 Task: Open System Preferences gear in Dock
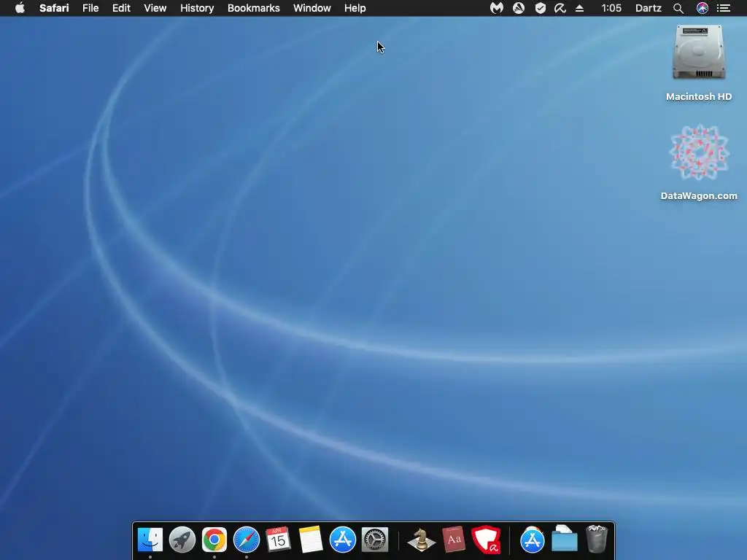[x=375, y=540]
